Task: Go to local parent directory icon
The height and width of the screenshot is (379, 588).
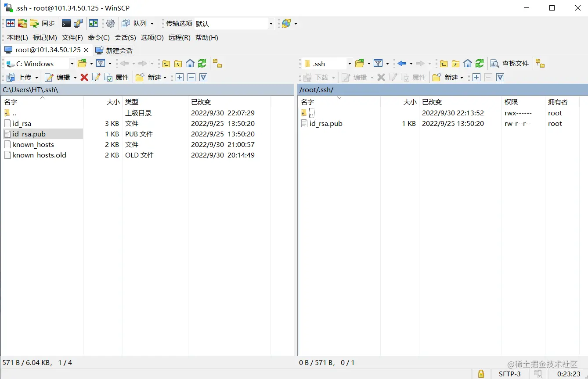Action: [x=166, y=64]
